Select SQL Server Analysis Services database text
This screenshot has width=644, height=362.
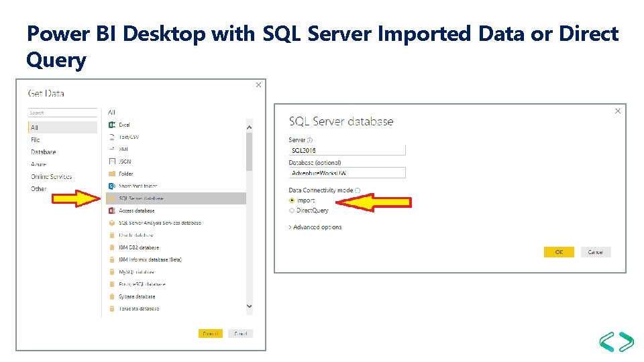pyautogui.click(x=160, y=223)
